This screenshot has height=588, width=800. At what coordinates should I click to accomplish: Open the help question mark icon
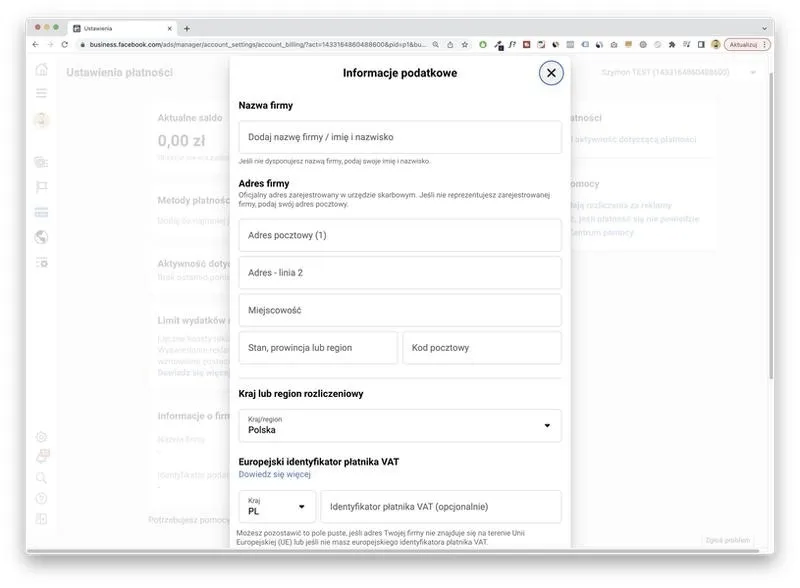42,498
